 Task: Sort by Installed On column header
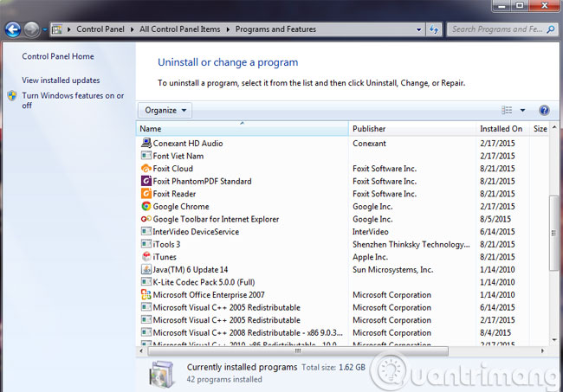click(x=502, y=129)
